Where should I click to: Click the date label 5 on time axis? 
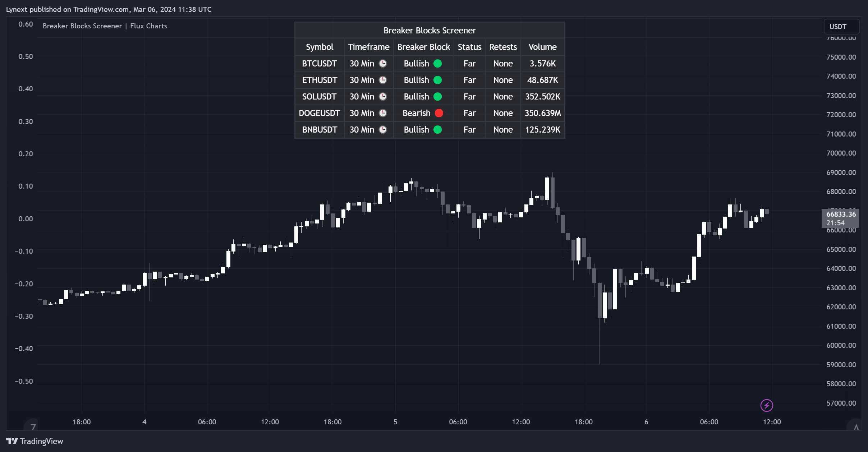[395, 422]
